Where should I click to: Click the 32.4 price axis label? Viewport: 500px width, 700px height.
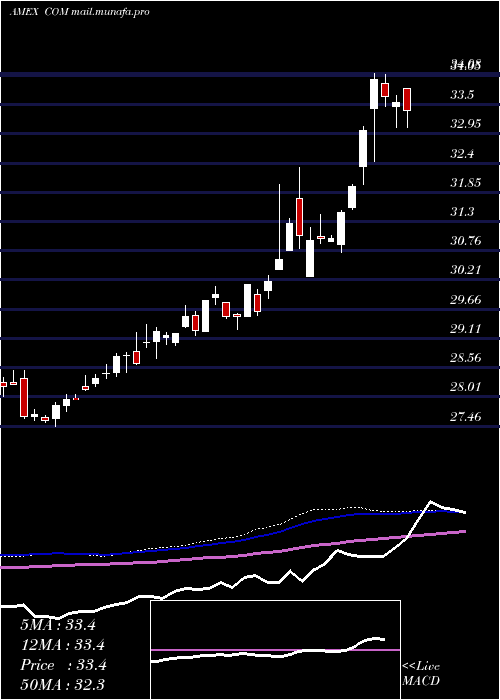coord(462,154)
